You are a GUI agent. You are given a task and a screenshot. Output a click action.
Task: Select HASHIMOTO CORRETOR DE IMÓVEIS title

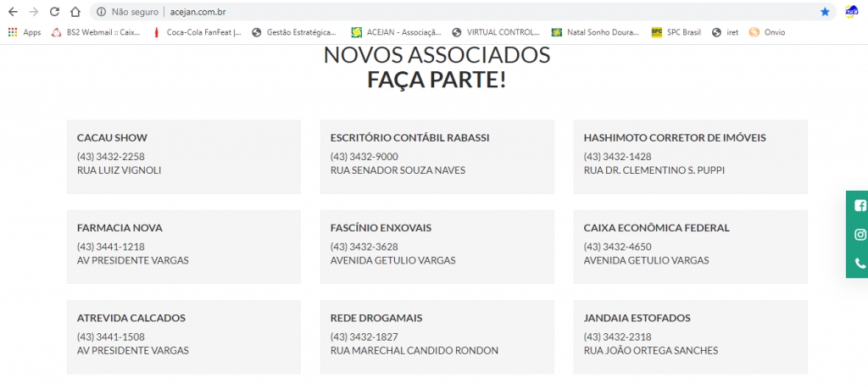pos(675,138)
